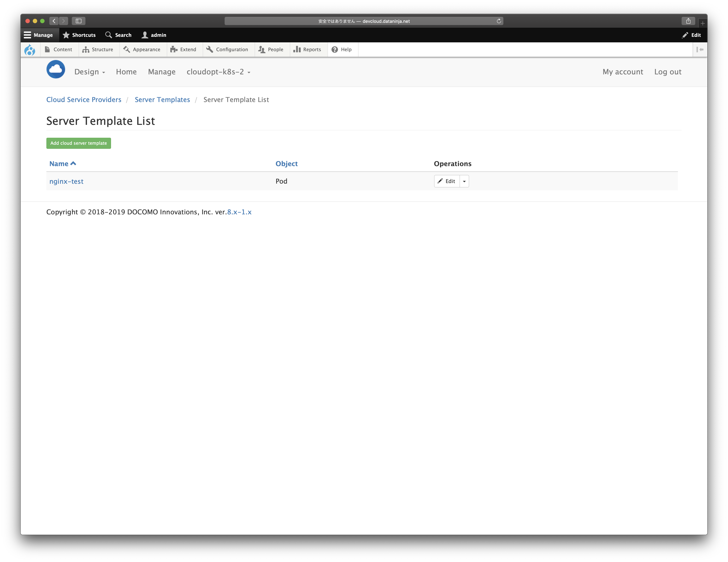
Task: Collapse the toolbar with the arrow icon
Action: tap(700, 49)
